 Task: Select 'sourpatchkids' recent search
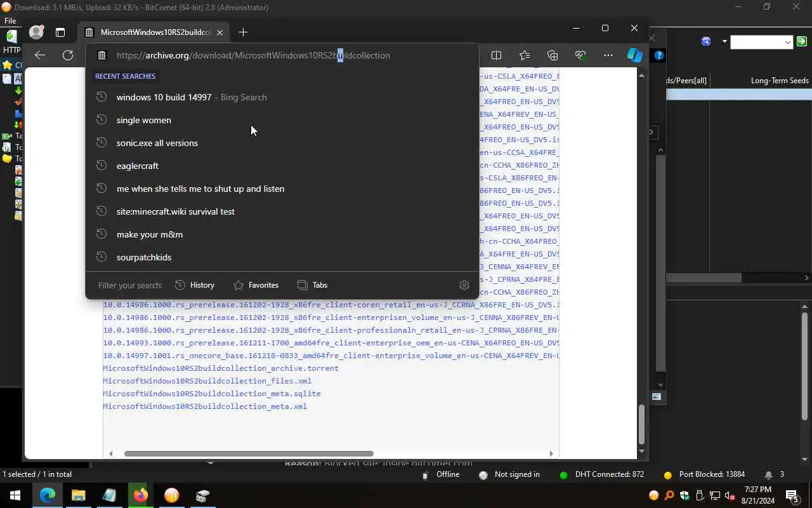[x=282, y=257]
